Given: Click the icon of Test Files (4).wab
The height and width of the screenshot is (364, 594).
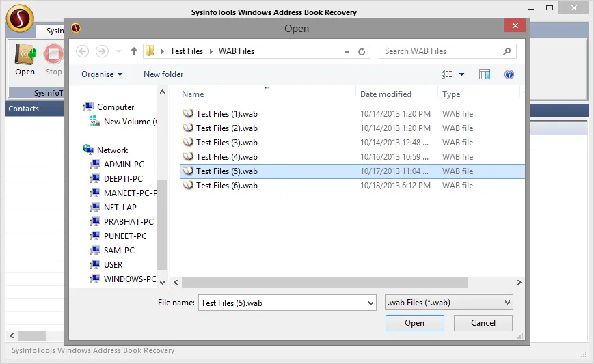Looking at the screenshot, I should [188, 156].
